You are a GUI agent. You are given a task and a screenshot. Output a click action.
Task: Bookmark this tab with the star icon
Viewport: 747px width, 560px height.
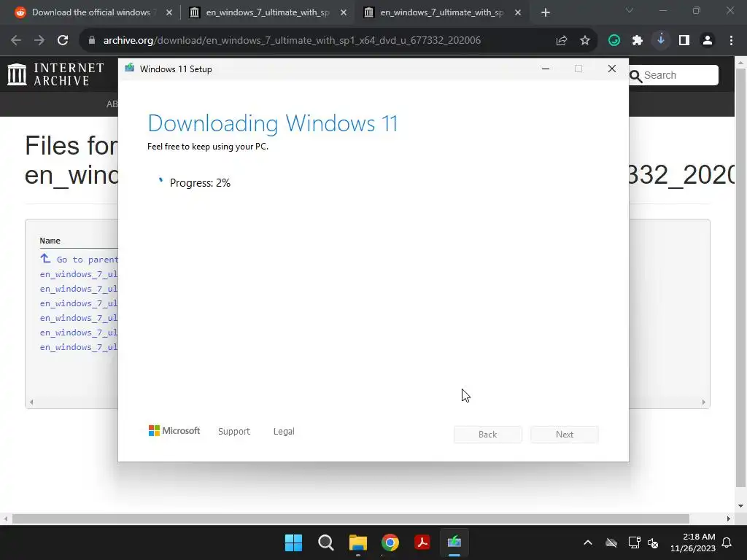tap(585, 41)
